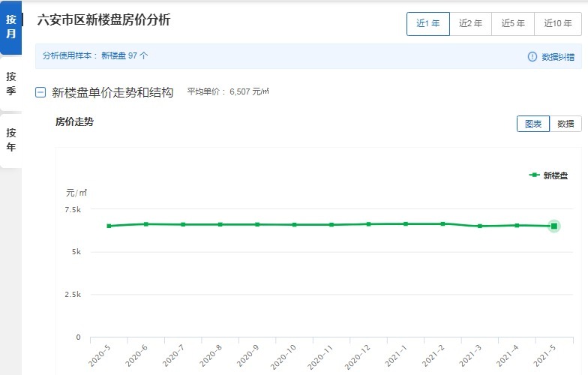This screenshot has width=588, height=375.
Task: Click the 2020-7 data point
Action: (183, 225)
